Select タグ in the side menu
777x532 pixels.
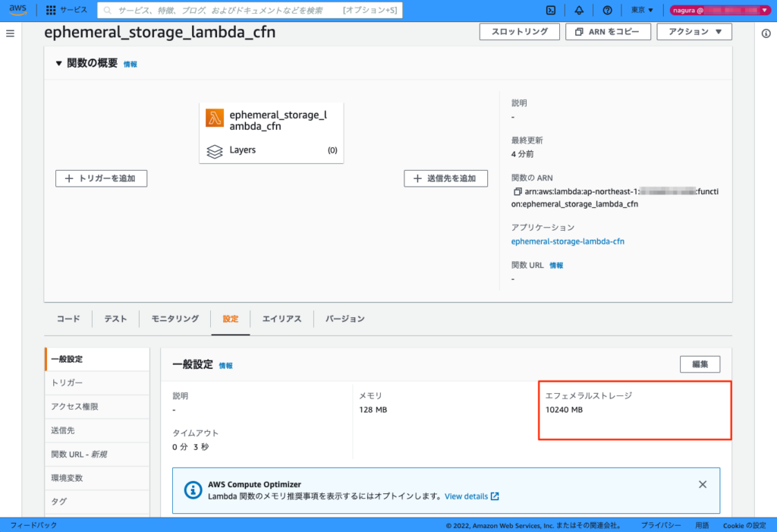click(97, 502)
